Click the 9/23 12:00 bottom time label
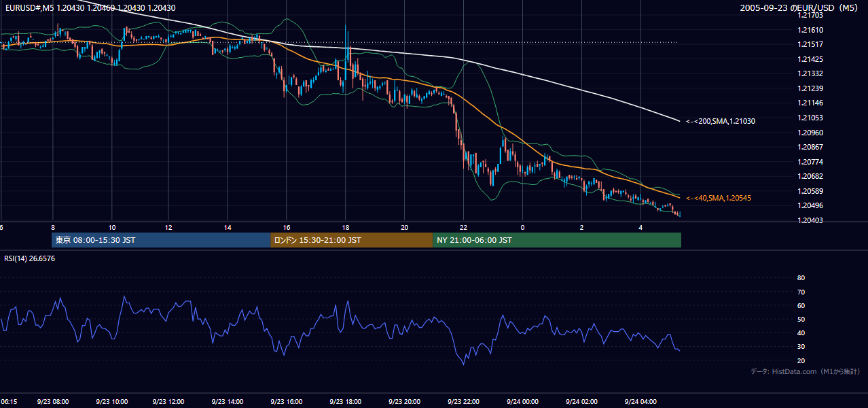The image size is (868, 408). (x=168, y=402)
